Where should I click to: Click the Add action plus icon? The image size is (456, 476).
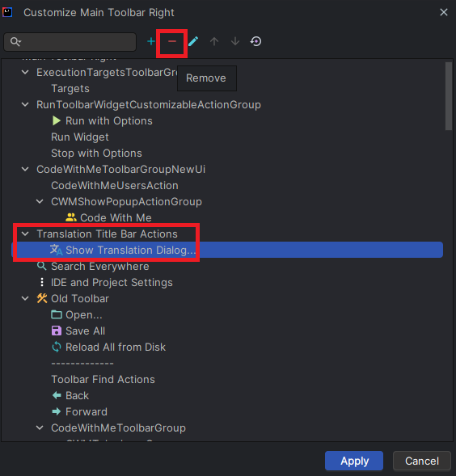(151, 41)
